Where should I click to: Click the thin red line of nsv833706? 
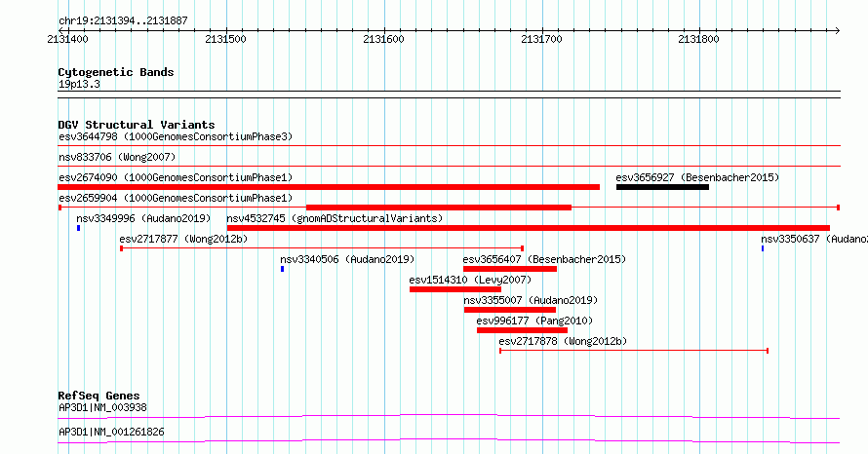point(449,167)
